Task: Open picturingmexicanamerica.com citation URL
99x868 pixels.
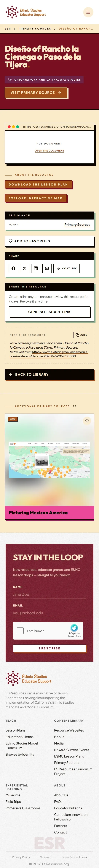Action: pos(49,354)
